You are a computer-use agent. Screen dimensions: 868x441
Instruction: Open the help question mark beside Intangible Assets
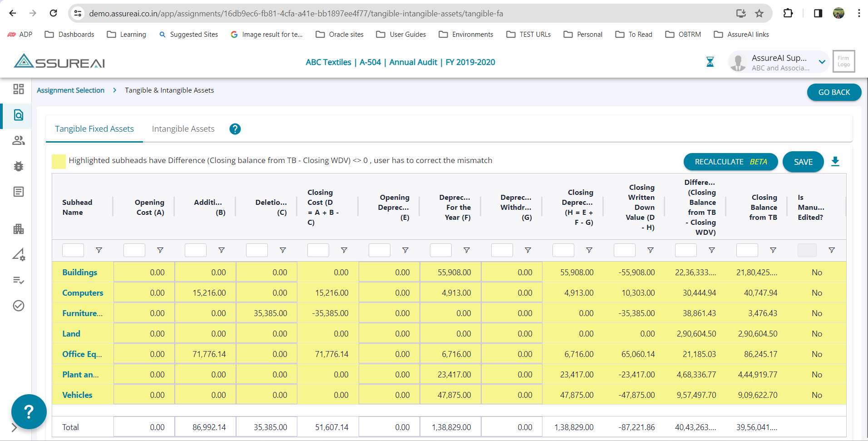pyautogui.click(x=235, y=129)
